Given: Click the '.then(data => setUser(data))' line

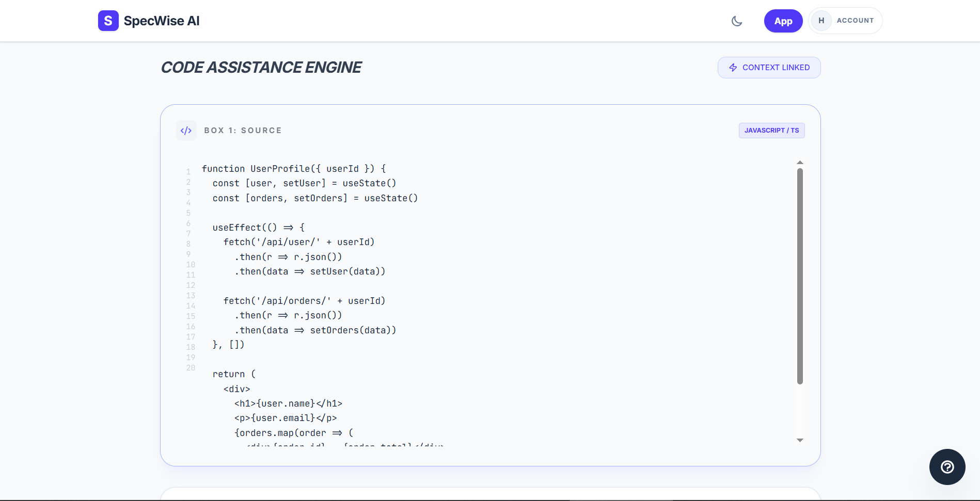Looking at the screenshot, I should 310,271.
